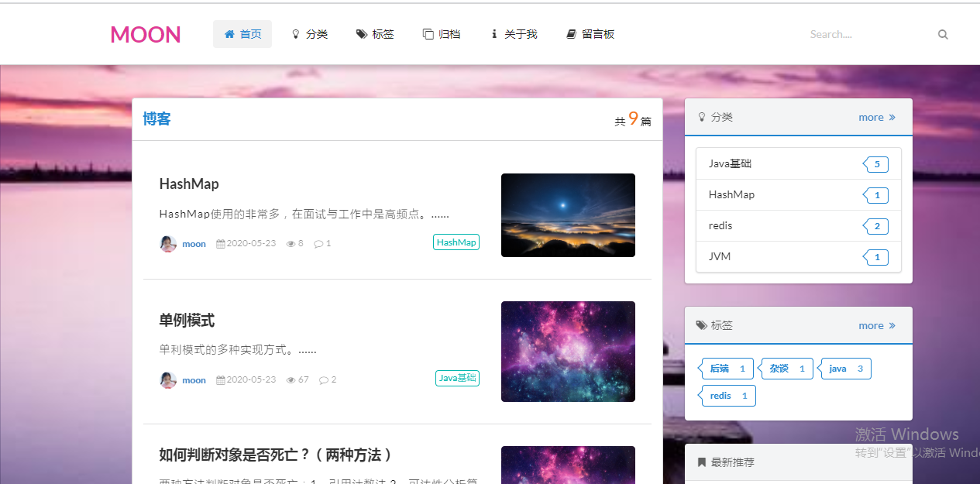Click moon's avatar on the HashMap post
Screen dimensions: 980x484
pyautogui.click(x=168, y=243)
